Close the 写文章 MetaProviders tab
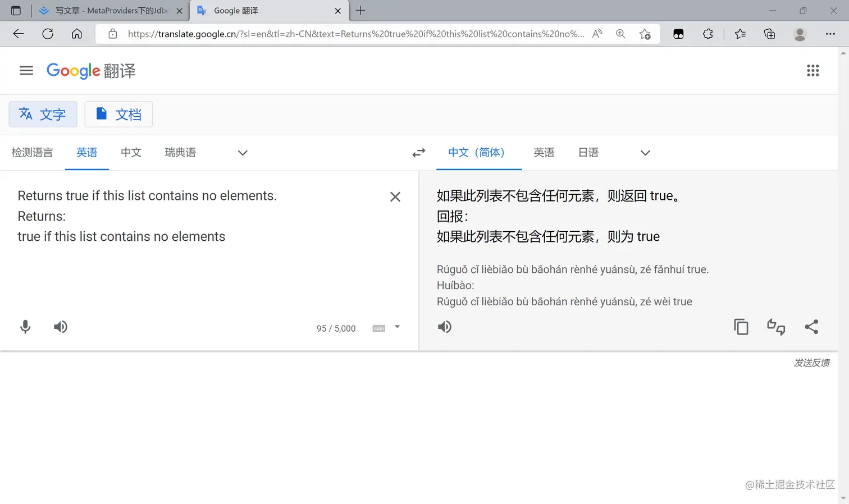The height and width of the screenshot is (504, 849). [180, 11]
